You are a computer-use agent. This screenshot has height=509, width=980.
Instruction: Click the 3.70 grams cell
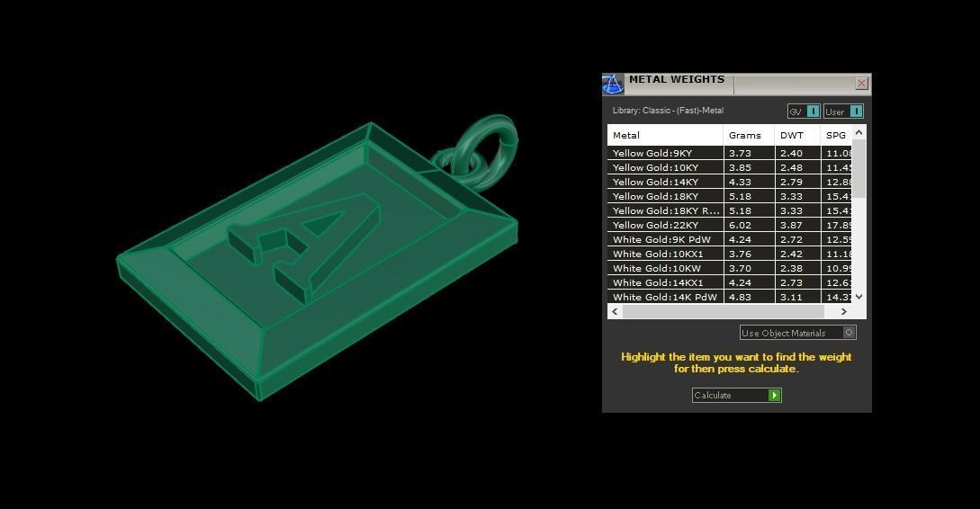[749, 268]
